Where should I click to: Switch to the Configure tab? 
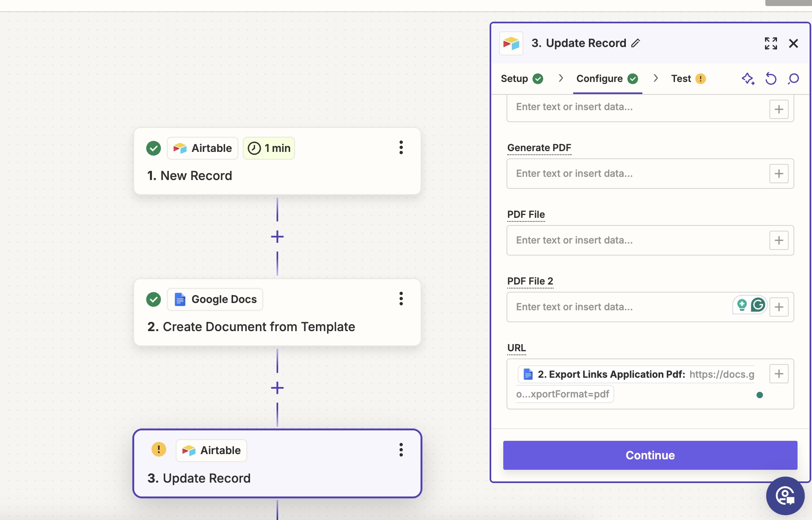607,79
